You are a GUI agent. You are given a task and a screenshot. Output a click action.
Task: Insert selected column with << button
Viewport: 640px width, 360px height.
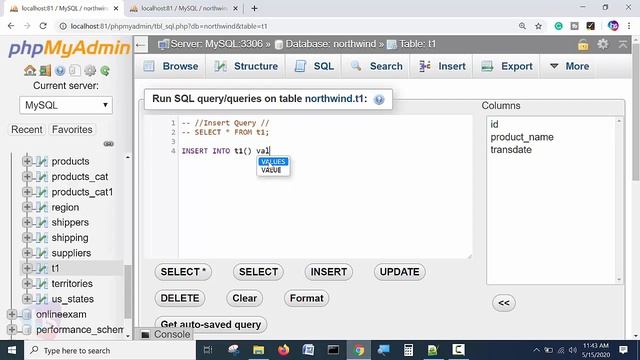tap(504, 303)
